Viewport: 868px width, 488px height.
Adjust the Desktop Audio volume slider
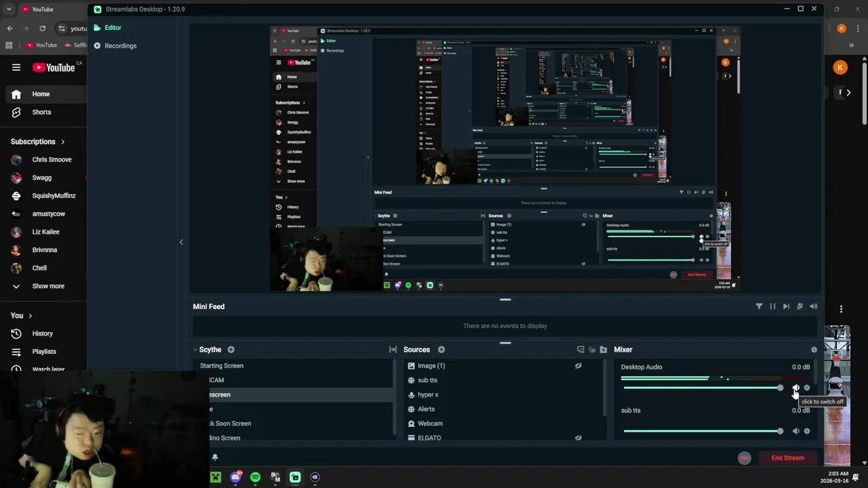703,388
